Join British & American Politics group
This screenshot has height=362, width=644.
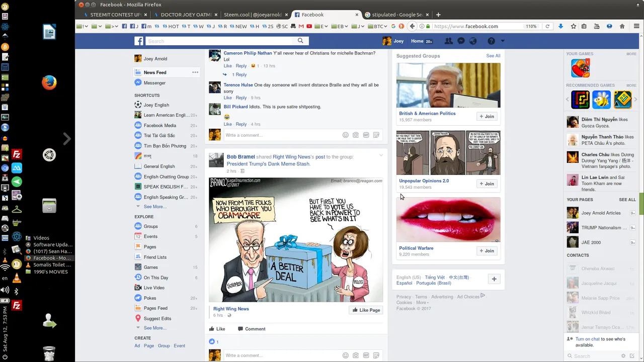[487, 117]
